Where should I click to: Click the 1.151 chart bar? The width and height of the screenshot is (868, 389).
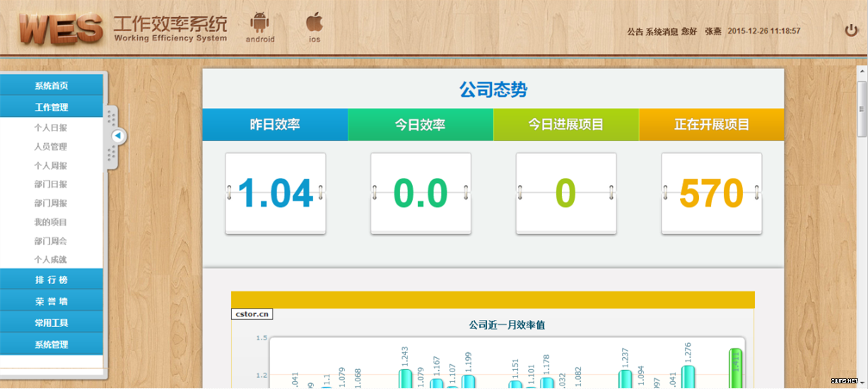pos(515,384)
